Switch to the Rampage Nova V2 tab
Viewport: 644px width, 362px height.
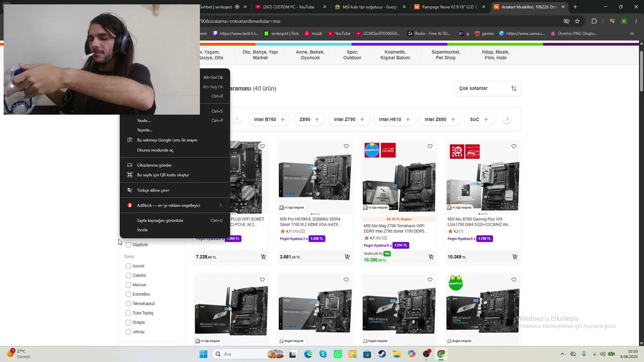[448, 7]
